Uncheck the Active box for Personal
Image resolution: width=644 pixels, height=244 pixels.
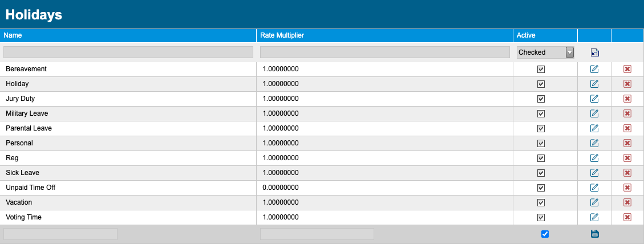tap(541, 143)
